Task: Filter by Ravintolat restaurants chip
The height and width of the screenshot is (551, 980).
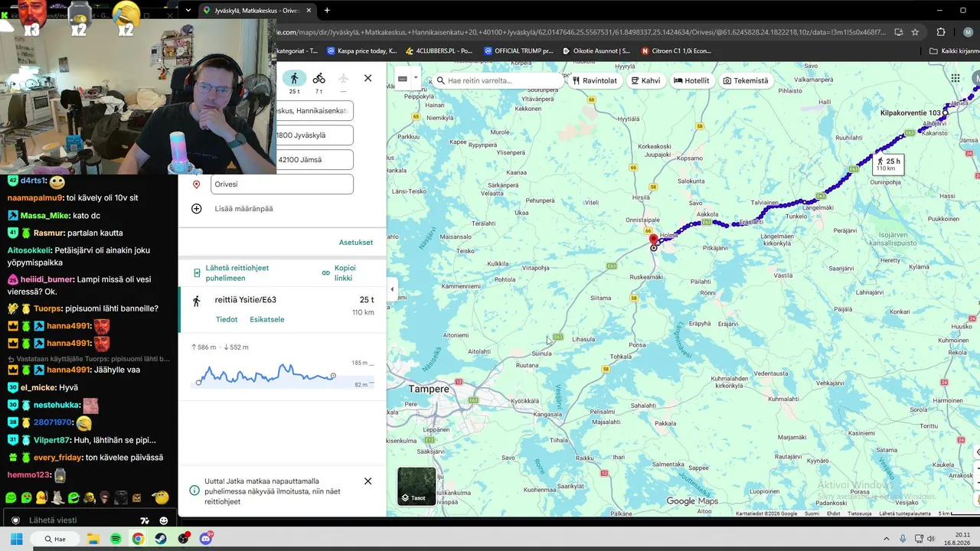Action: [x=595, y=80]
